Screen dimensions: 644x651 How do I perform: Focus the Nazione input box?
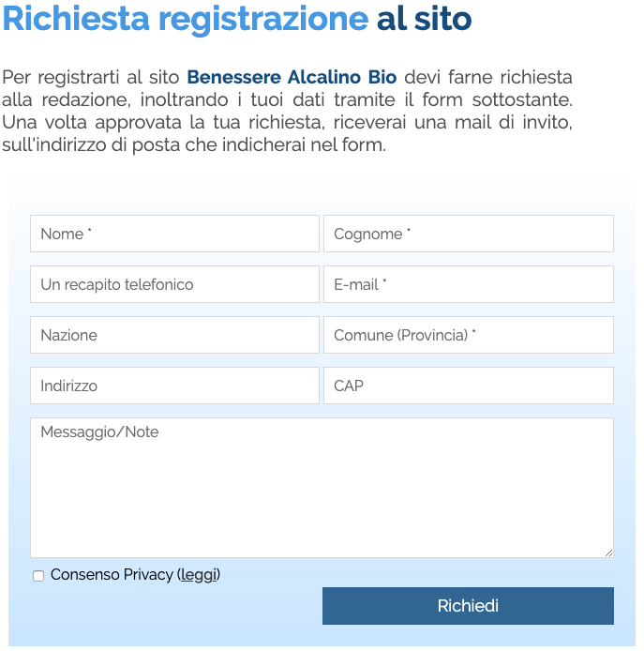174,335
